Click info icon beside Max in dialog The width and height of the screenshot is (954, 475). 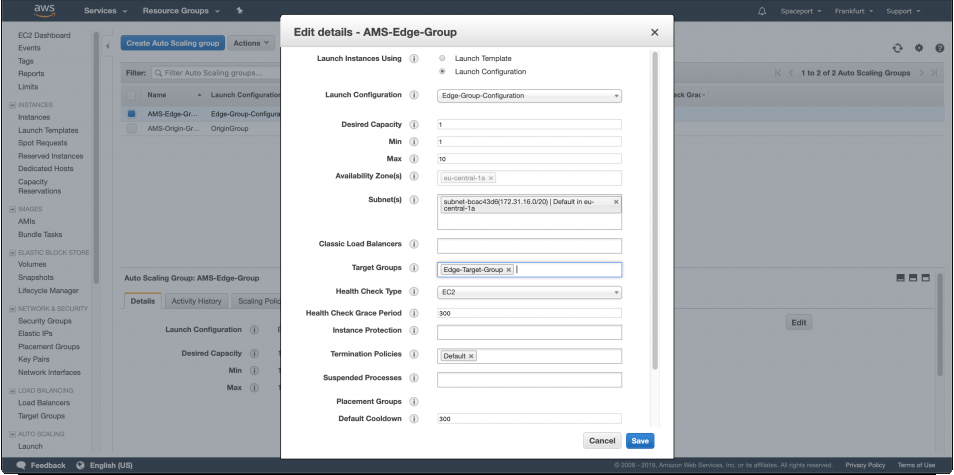coord(414,159)
